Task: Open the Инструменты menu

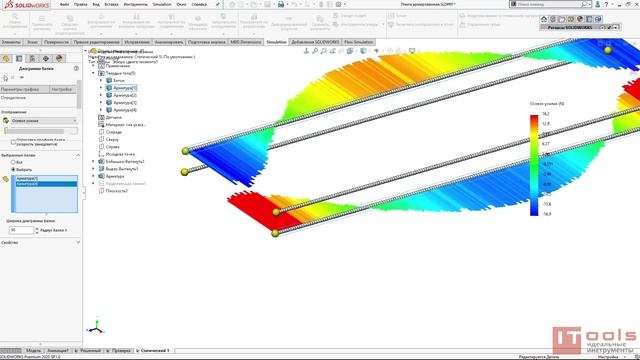Action: coord(136,4)
